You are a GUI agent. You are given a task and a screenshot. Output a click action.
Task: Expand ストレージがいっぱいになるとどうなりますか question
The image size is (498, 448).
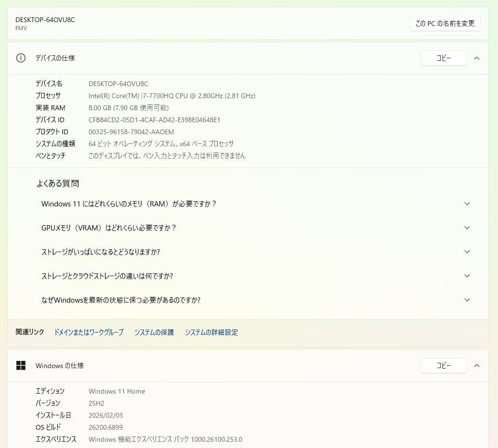pos(467,252)
